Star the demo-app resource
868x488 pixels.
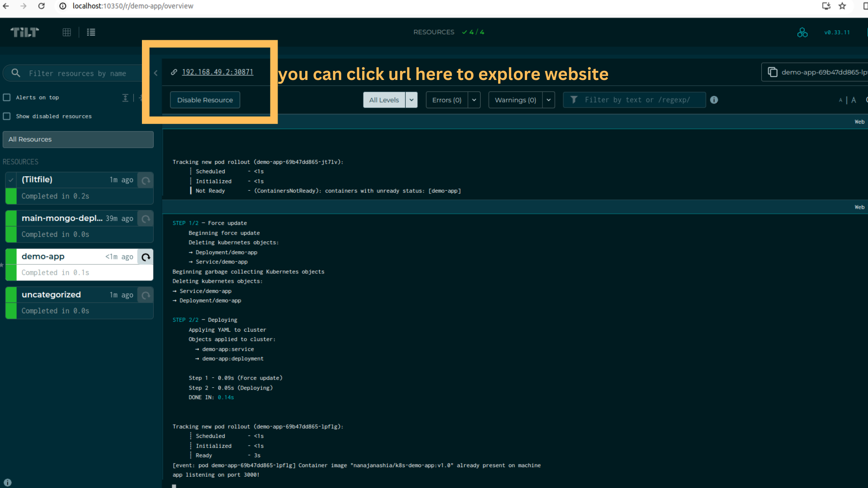click(2, 266)
